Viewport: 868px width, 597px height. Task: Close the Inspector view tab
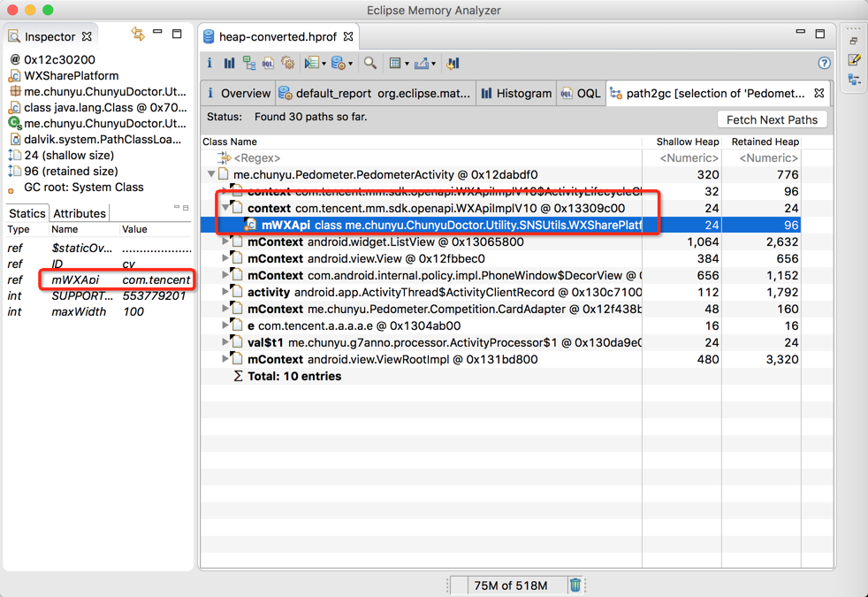(87, 36)
